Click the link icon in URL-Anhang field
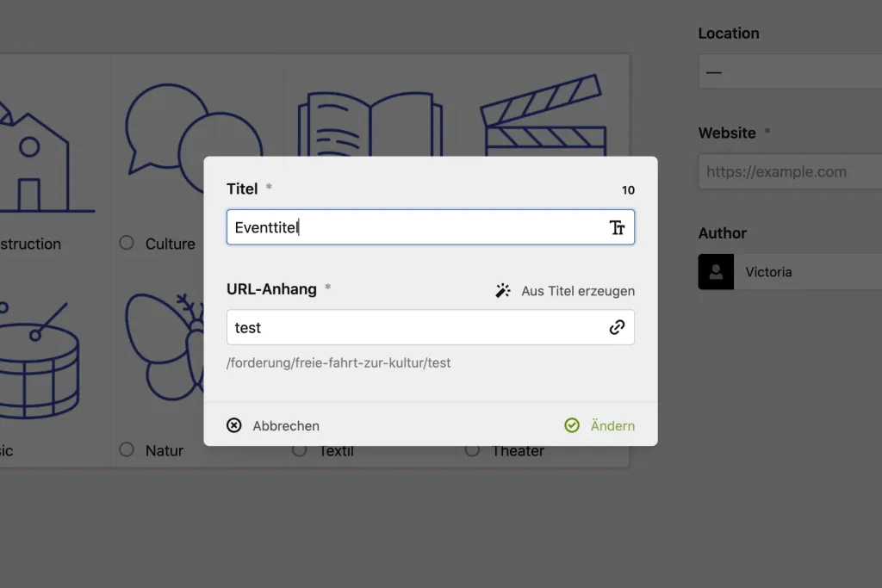The image size is (882, 588). click(617, 328)
